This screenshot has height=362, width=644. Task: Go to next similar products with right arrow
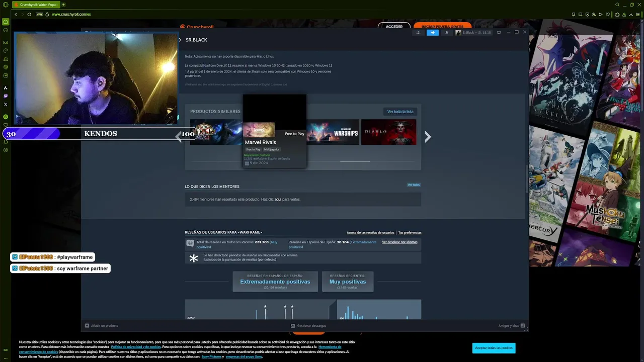428,137
